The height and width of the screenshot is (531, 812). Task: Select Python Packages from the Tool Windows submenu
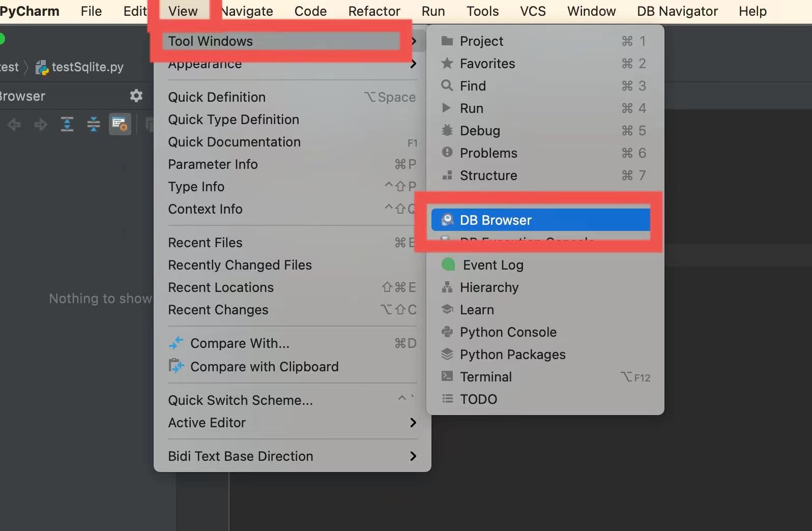click(512, 355)
